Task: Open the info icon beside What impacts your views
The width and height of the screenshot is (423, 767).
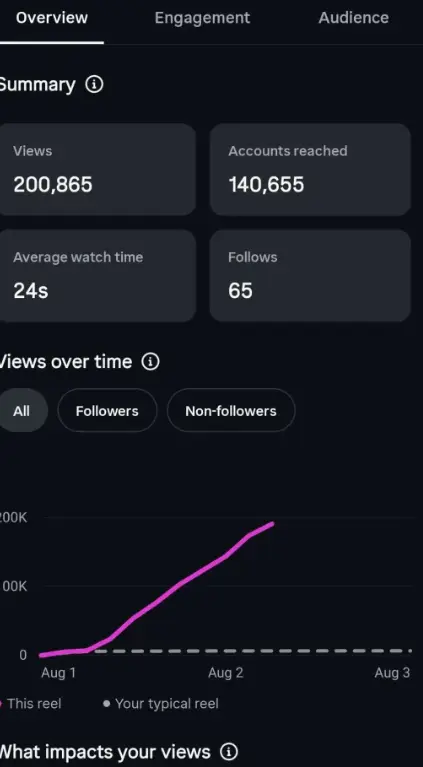Action: (229, 751)
